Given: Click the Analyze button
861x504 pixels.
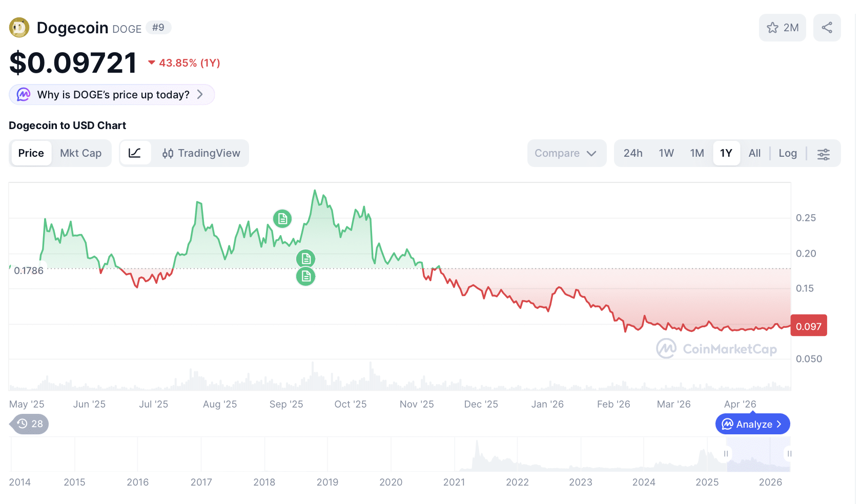Looking at the screenshot, I should tap(752, 424).
